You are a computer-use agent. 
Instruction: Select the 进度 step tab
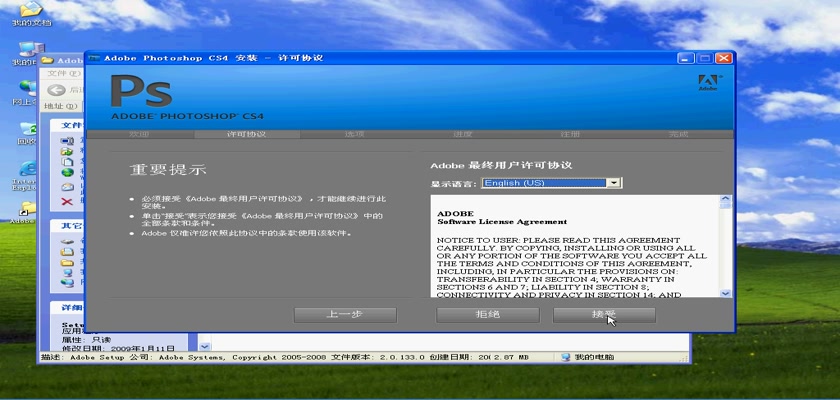click(x=462, y=134)
